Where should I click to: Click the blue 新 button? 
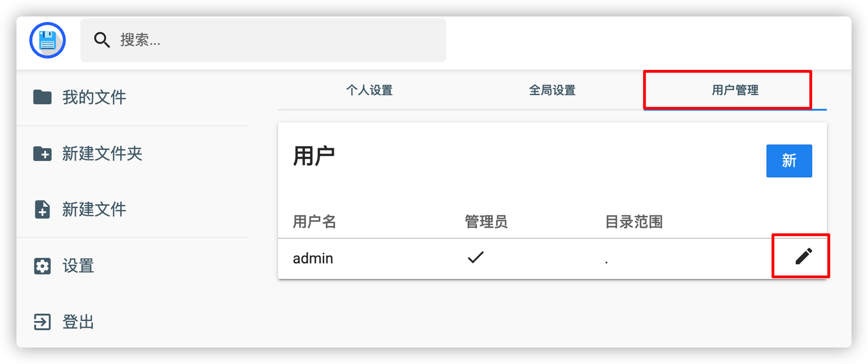point(789,161)
